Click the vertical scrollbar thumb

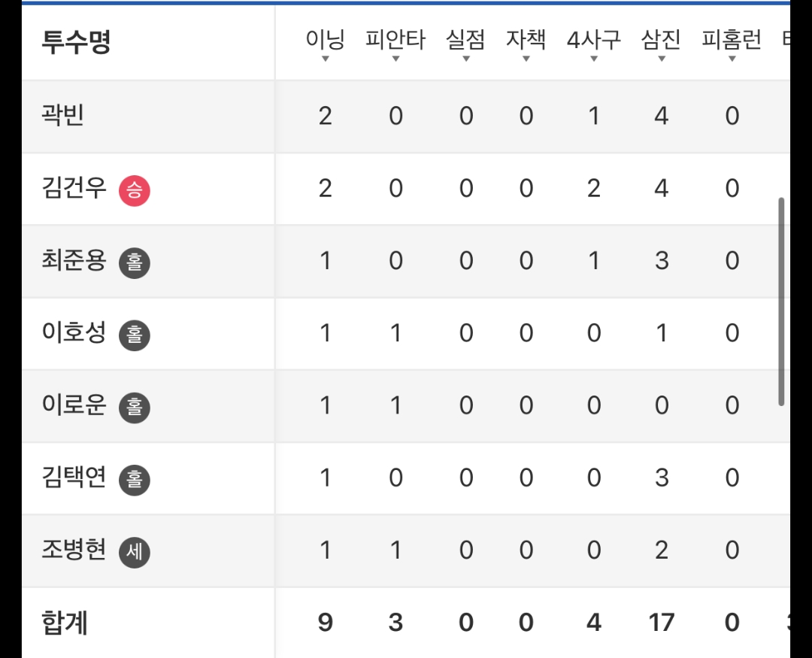pyautogui.click(x=781, y=301)
